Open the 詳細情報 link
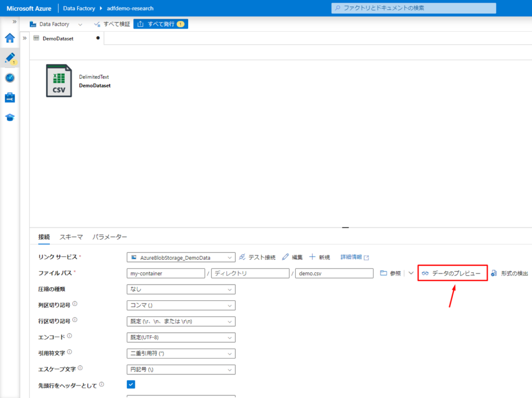This screenshot has width=532, height=398. [x=354, y=257]
